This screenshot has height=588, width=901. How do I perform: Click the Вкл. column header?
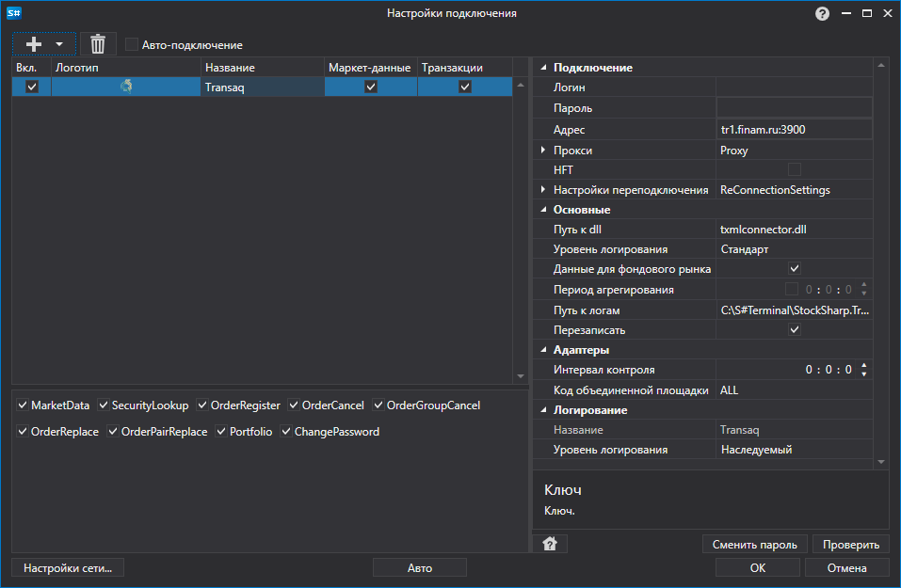pyautogui.click(x=32, y=67)
